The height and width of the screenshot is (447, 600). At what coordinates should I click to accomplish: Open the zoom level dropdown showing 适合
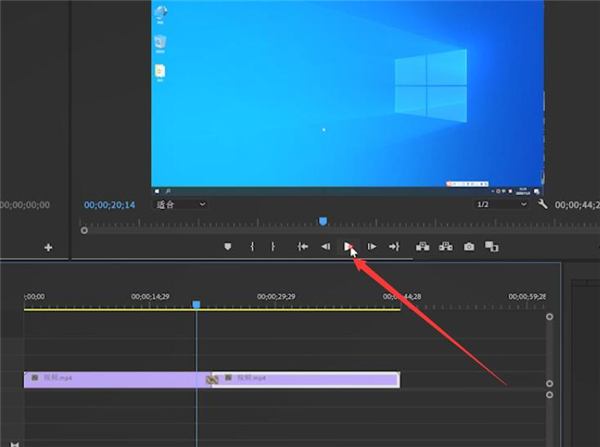[181, 204]
